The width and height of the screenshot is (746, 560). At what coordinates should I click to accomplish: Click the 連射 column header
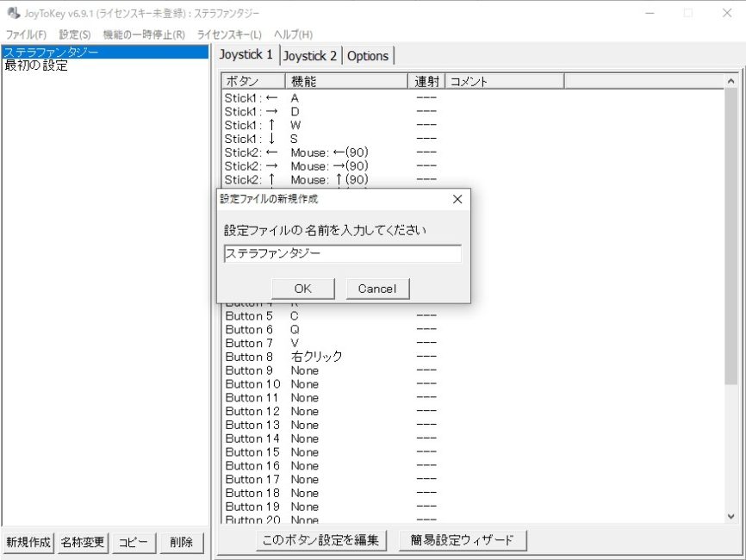(x=426, y=81)
